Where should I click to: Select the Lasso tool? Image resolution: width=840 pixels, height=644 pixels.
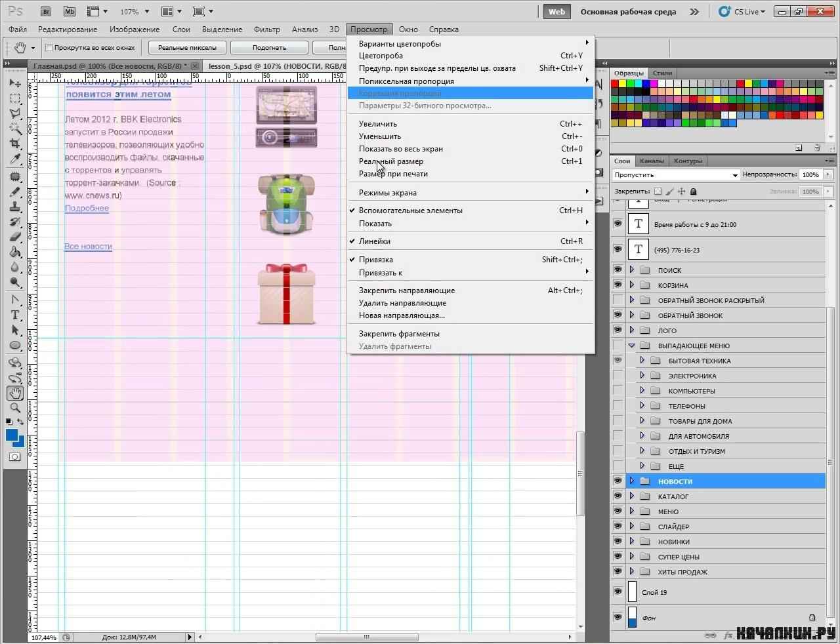[15, 113]
